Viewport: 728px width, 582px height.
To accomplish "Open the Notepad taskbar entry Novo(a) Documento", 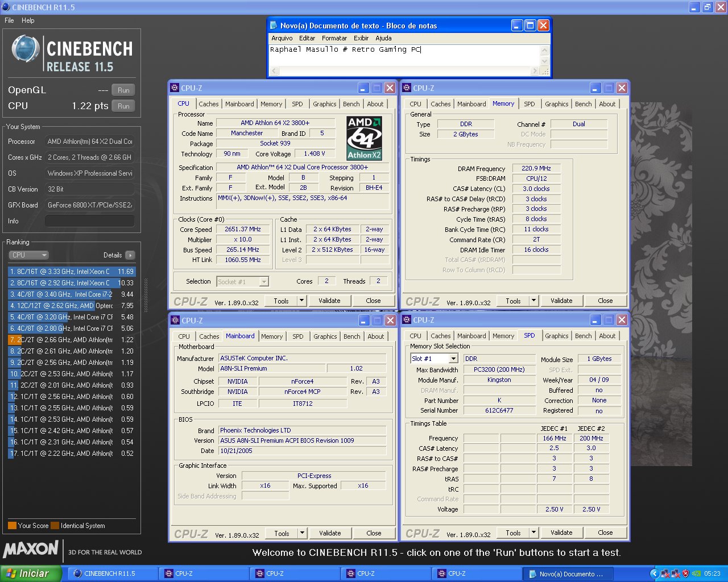I will click(569, 573).
